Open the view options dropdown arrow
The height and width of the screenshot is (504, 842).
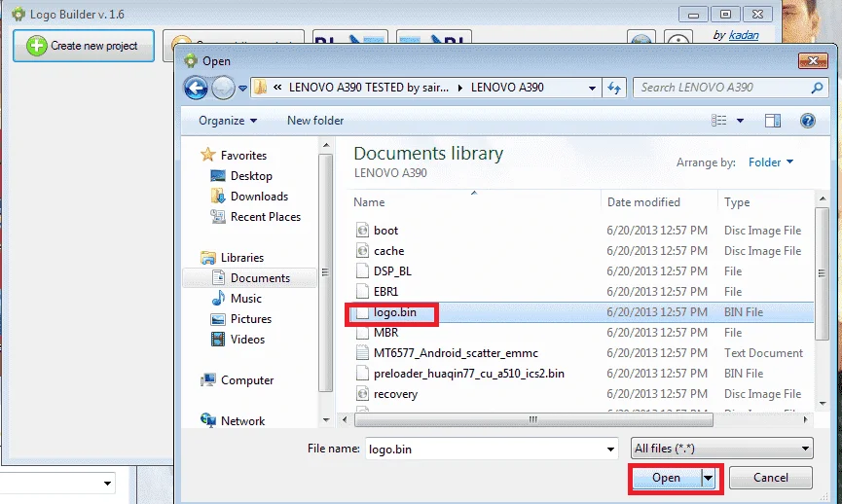(740, 121)
